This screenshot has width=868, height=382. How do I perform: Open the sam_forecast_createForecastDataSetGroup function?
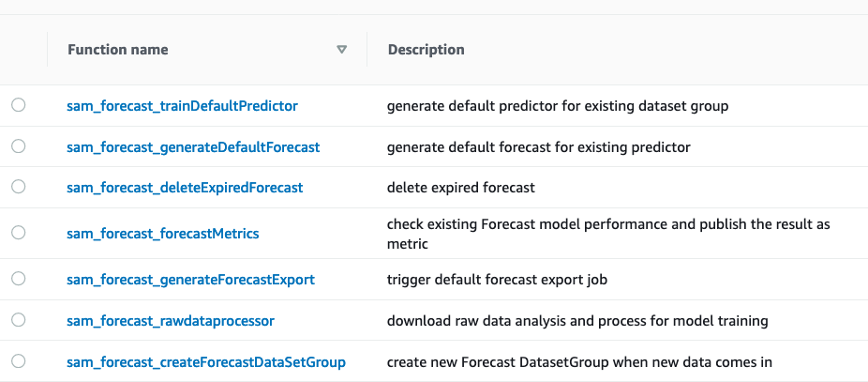pos(206,362)
